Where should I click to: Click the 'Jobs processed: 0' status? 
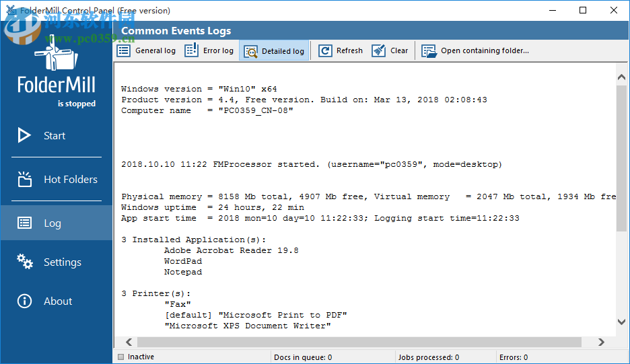(428, 357)
